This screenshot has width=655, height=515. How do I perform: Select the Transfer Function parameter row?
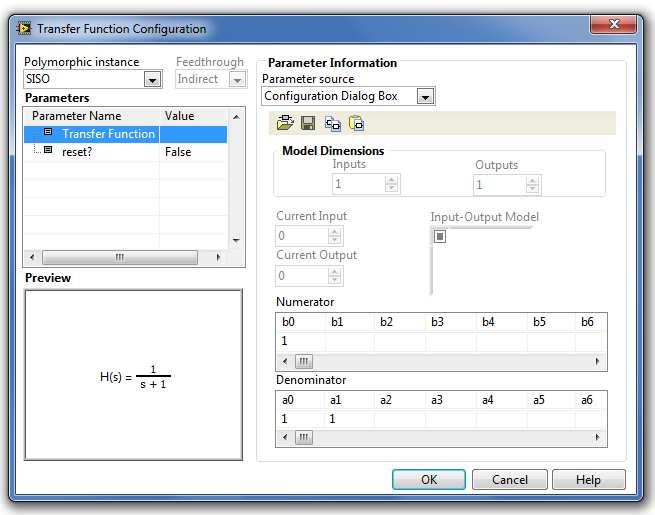pyautogui.click(x=125, y=134)
